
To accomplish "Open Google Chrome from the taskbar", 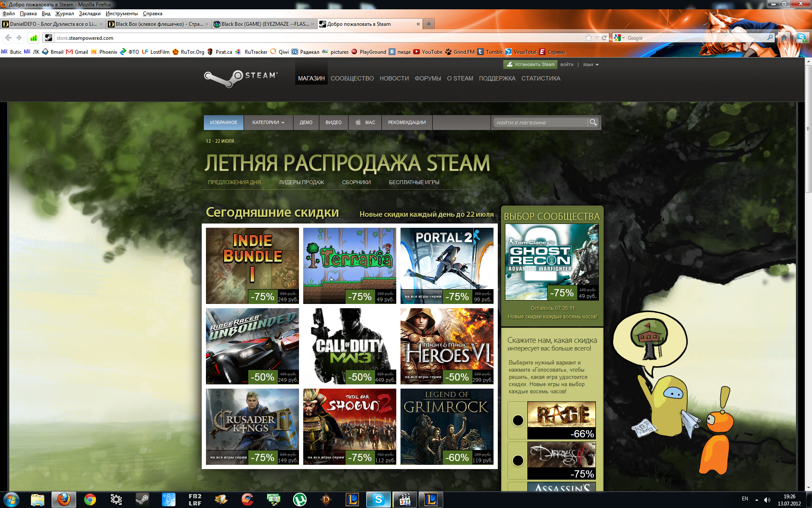I will (x=90, y=500).
